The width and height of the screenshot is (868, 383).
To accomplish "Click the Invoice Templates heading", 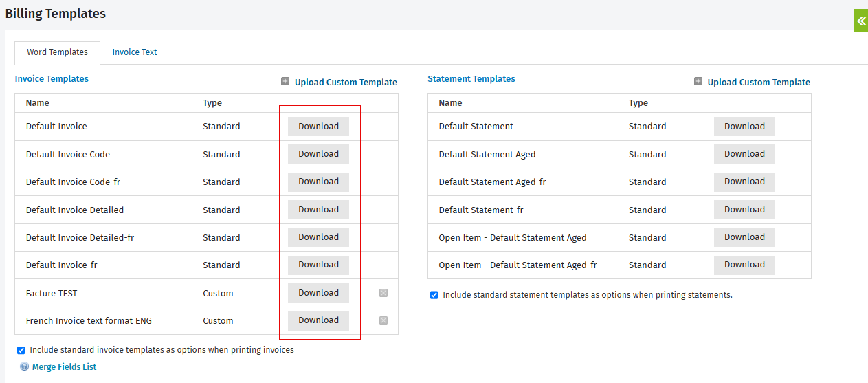I will (52, 79).
